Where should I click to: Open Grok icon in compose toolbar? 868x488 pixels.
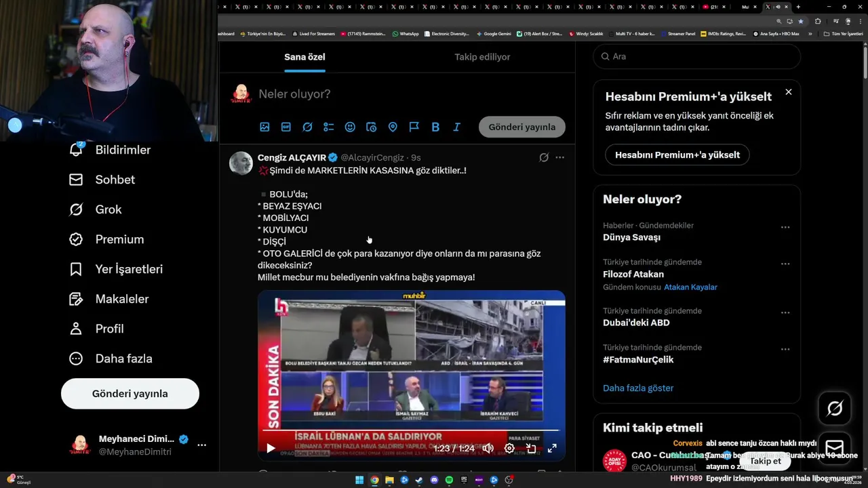307,127
